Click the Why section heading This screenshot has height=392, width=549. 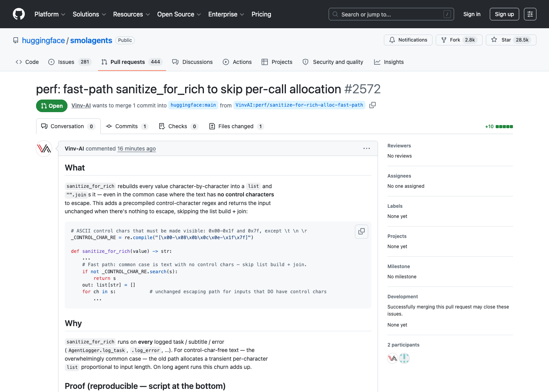point(73,323)
